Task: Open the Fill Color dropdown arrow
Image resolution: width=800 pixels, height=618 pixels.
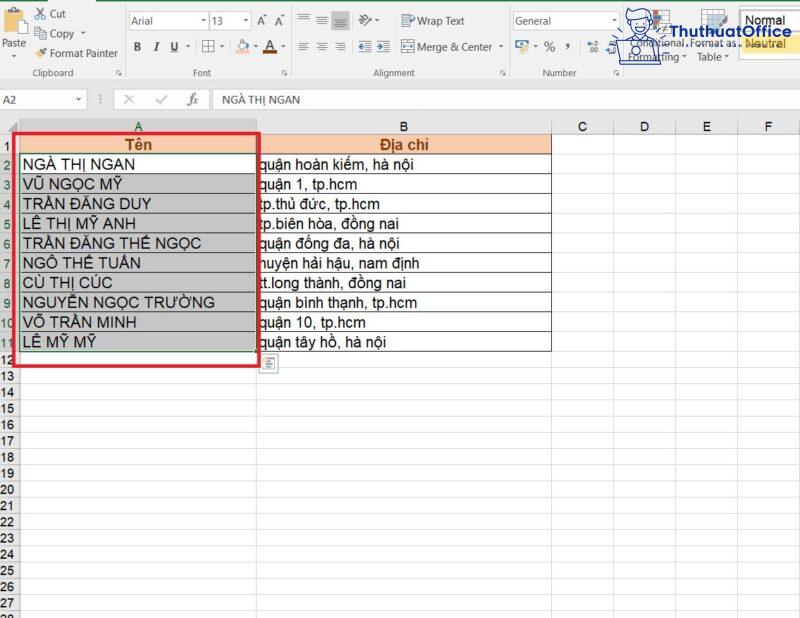Action: click(x=255, y=45)
